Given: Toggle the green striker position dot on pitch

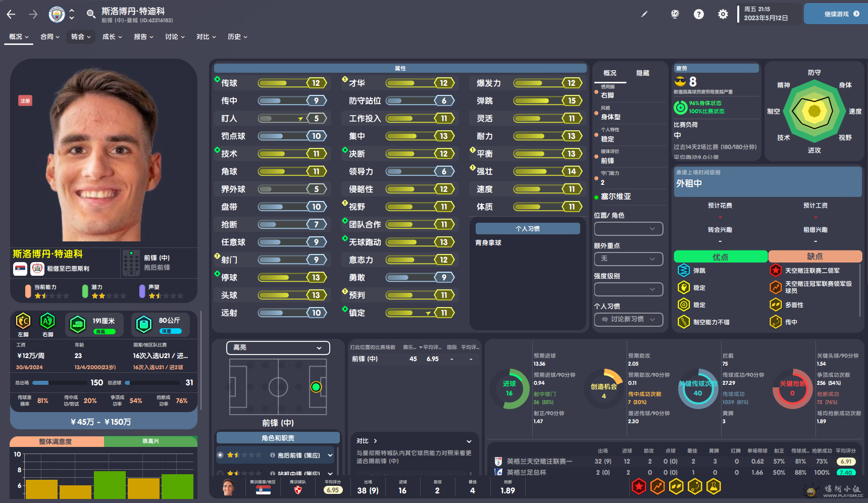Looking at the screenshot, I should coord(316,387).
